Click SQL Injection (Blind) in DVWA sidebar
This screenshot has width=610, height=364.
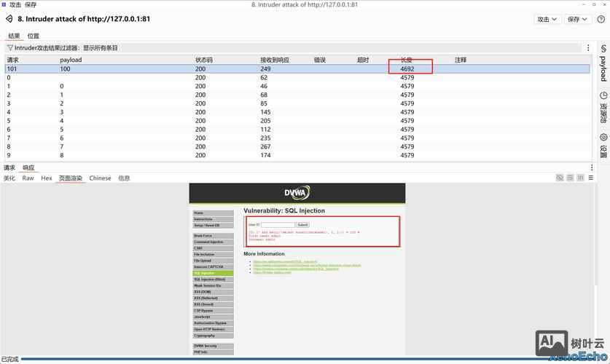click(x=214, y=280)
